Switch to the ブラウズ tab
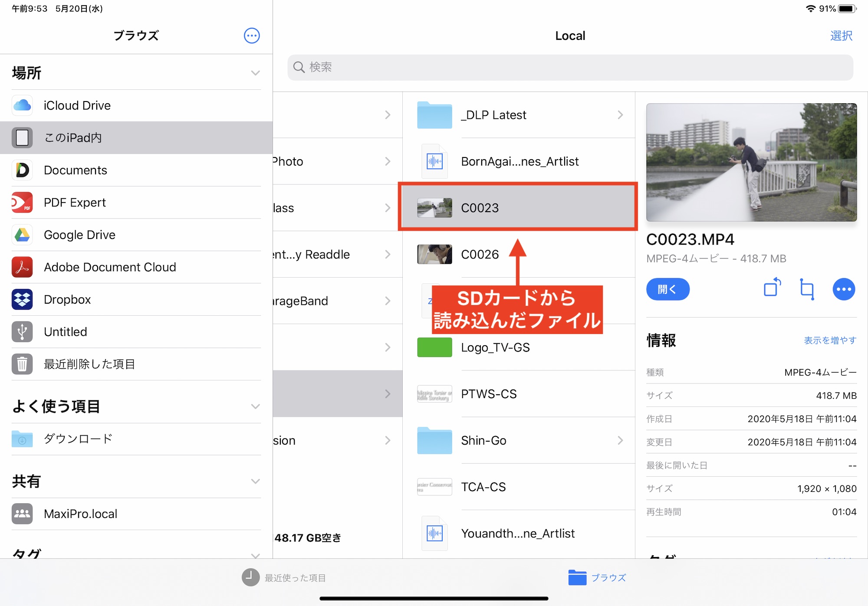The image size is (868, 606). tap(597, 578)
